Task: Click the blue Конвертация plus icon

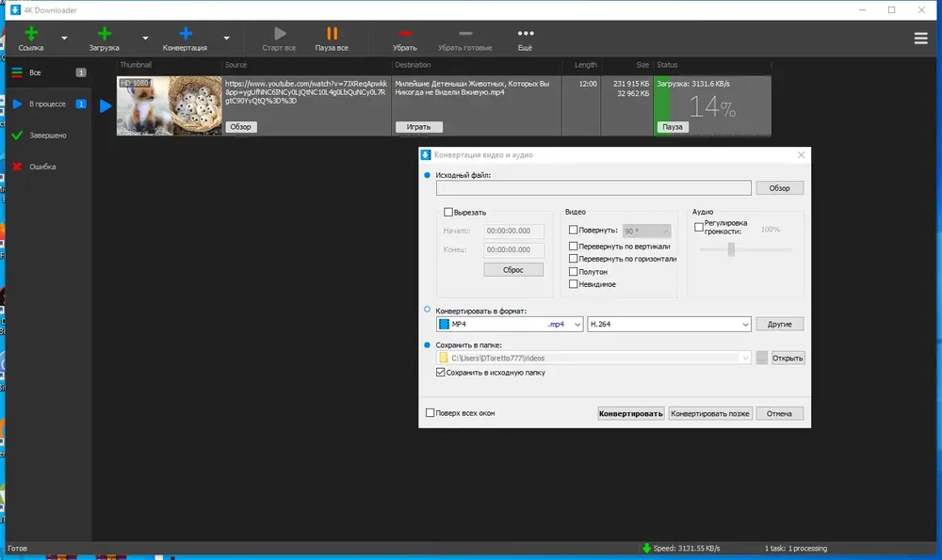Action: point(186,34)
